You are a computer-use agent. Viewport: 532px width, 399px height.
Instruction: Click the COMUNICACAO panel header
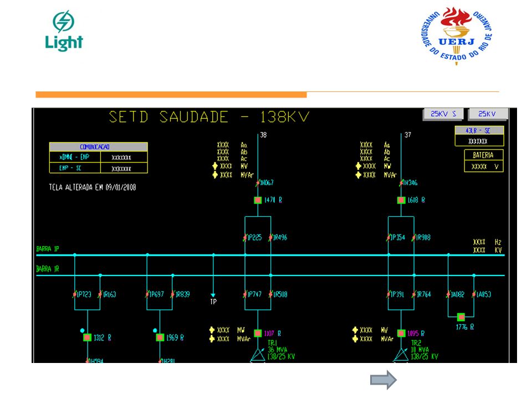coord(99,147)
